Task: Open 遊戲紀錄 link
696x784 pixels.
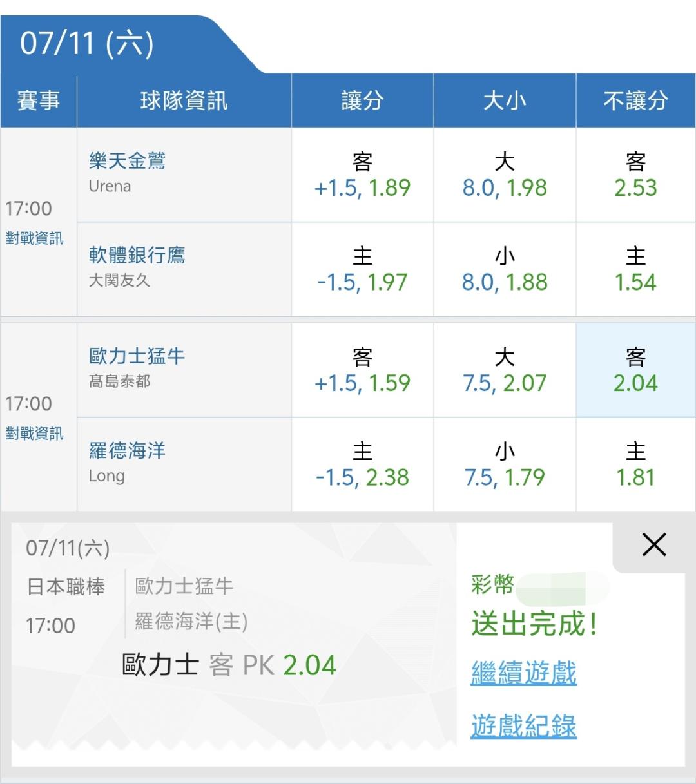Action: (523, 726)
